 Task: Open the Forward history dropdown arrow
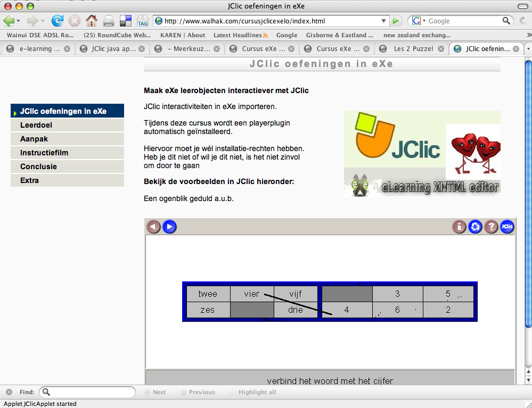point(43,21)
